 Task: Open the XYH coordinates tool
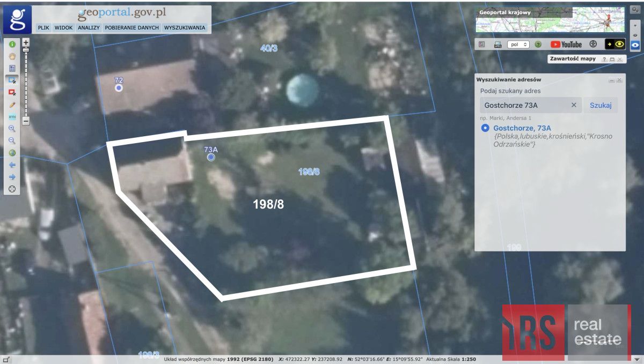[x=12, y=116]
